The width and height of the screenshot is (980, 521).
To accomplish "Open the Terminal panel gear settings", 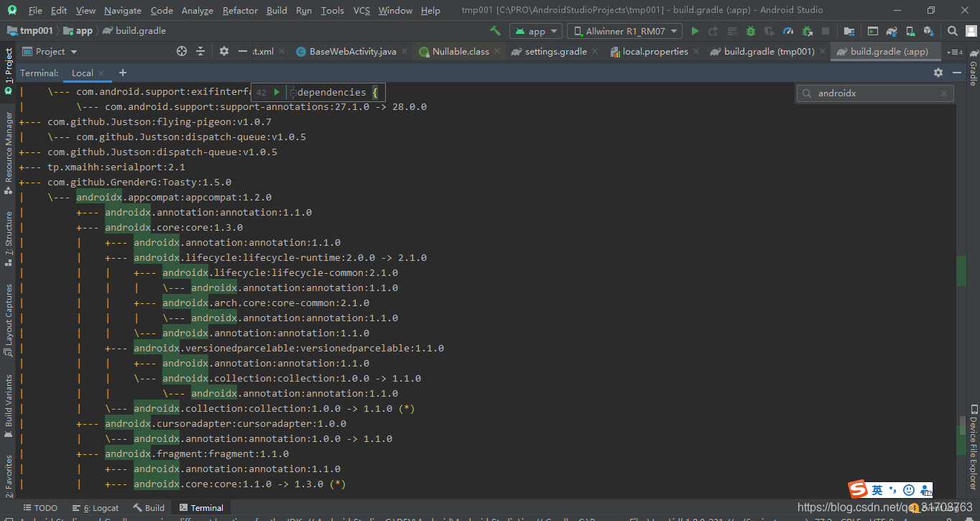I will click(x=938, y=73).
